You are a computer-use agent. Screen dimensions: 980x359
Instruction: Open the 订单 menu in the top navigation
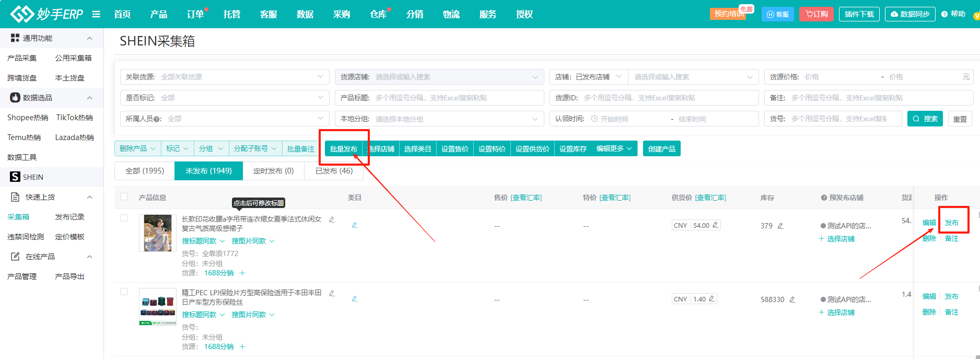(x=195, y=14)
